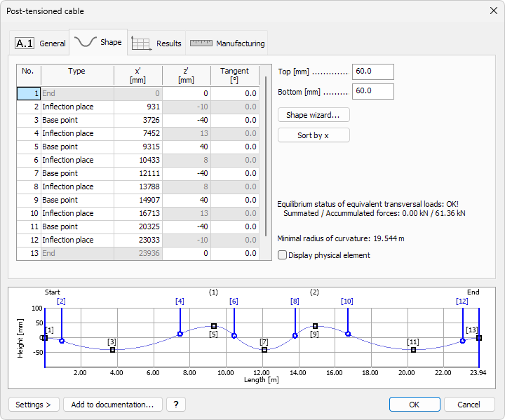Click z' value 0 in row 1

pos(187,93)
